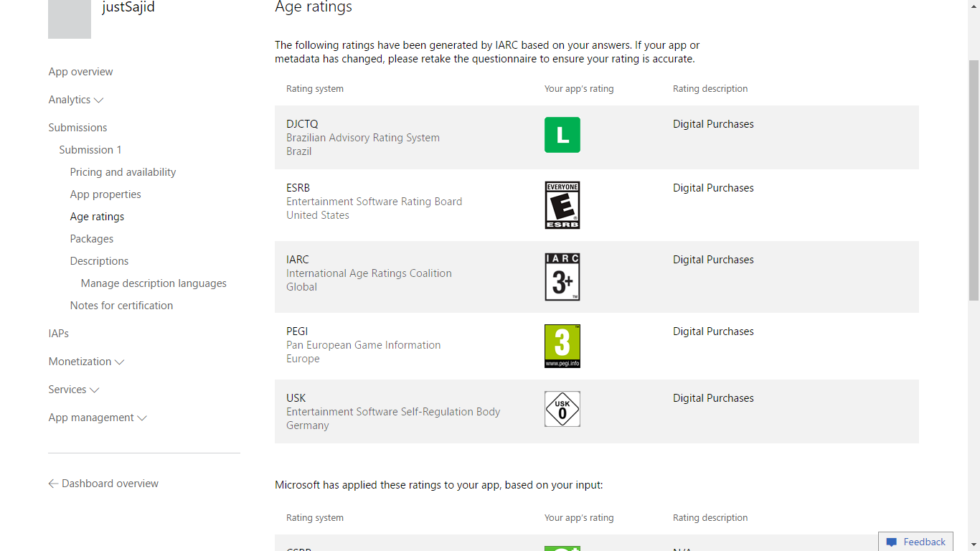
Task: Open the Descriptions page
Action: click(x=99, y=261)
